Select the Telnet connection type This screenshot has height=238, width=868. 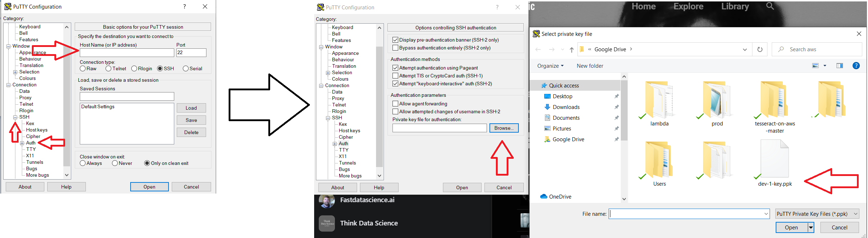[108, 68]
